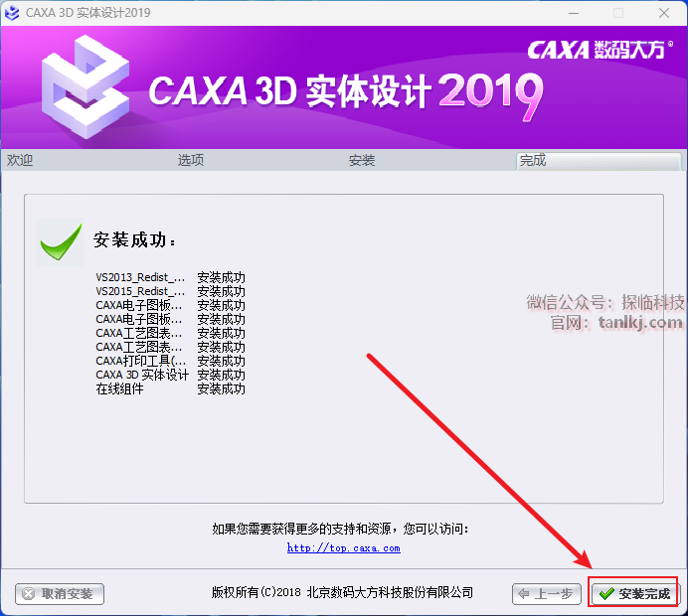The width and height of the screenshot is (688, 616).
Task: Open the http://top.caxa.com link
Action: 344,548
